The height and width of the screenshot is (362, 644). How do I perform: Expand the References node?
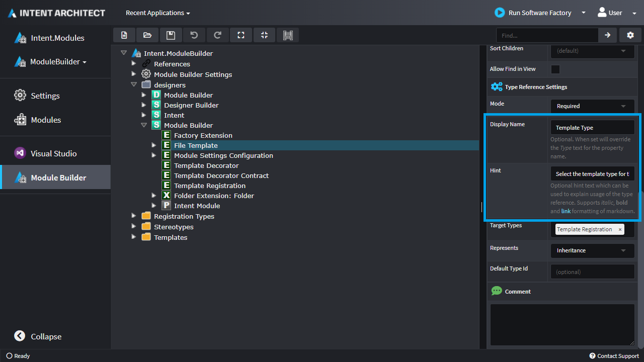pos(134,64)
